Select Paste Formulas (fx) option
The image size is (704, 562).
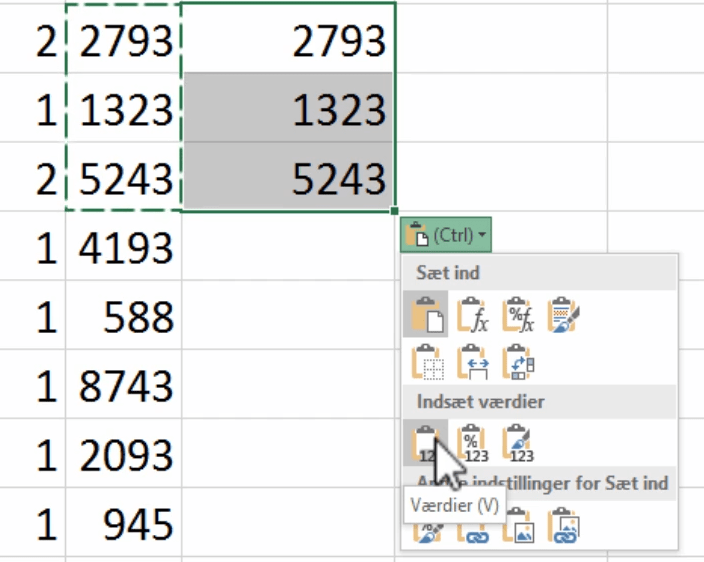pyautogui.click(x=470, y=314)
